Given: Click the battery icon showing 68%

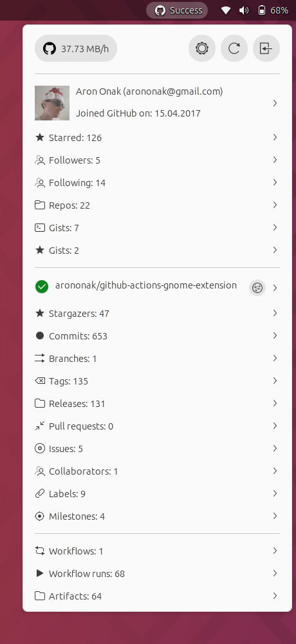Looking at the screenshot, I should pyautogui.click(x=261, y=10).
